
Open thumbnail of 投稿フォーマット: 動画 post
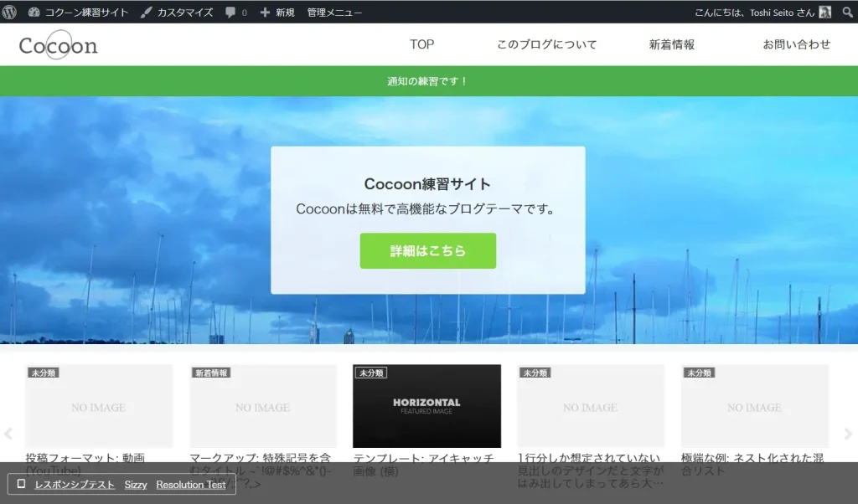[99, 406]
